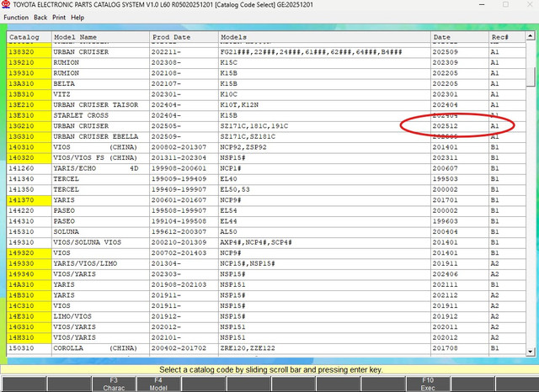Open the Print menu

tap(59, 18)
